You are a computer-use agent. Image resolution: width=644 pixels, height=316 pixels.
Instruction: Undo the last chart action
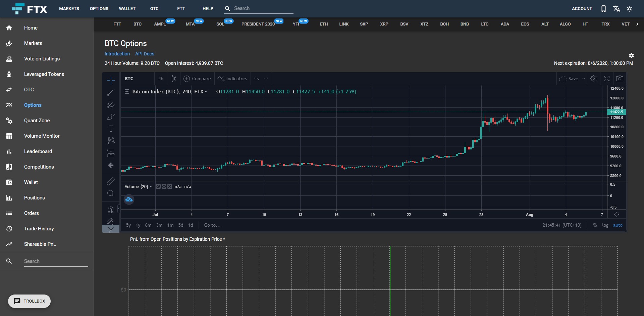[x=257, y=79]
